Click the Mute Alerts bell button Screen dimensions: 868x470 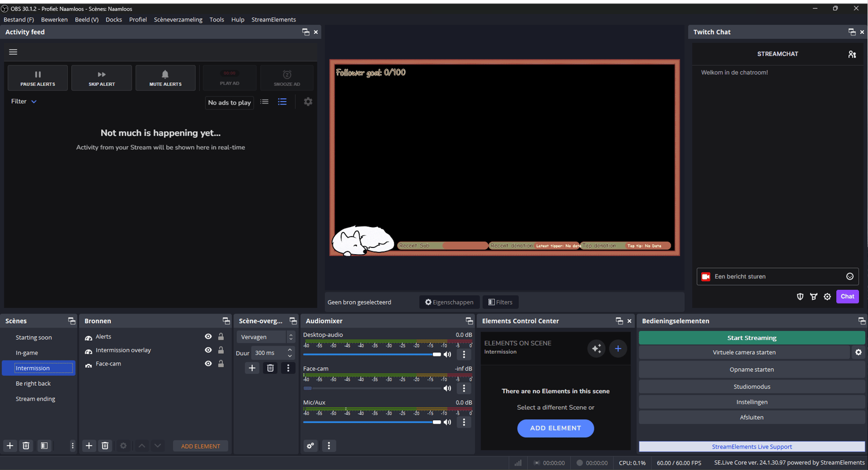pyautogui.click(x=165, y=78)
